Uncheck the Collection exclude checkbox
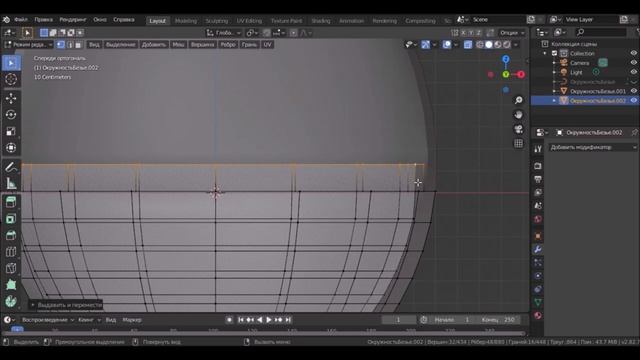640x360 pixels. pyautogui.click(x=554, y=53)
